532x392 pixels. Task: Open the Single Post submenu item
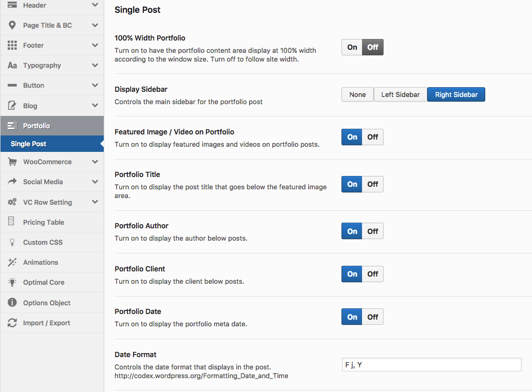[29, 144]
